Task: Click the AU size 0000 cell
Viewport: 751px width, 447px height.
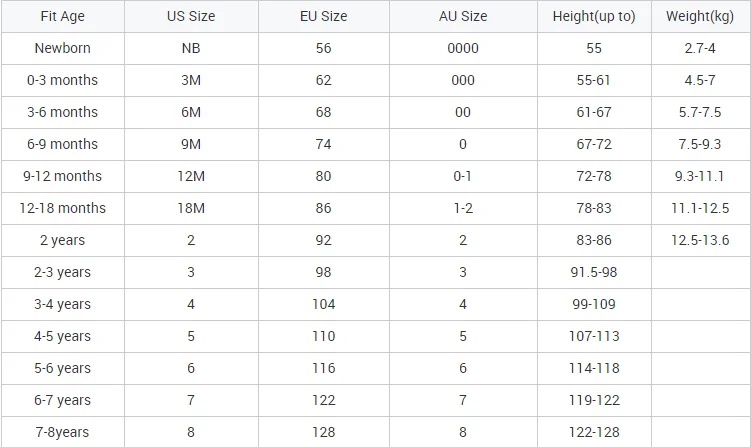Action: (463, 48)
